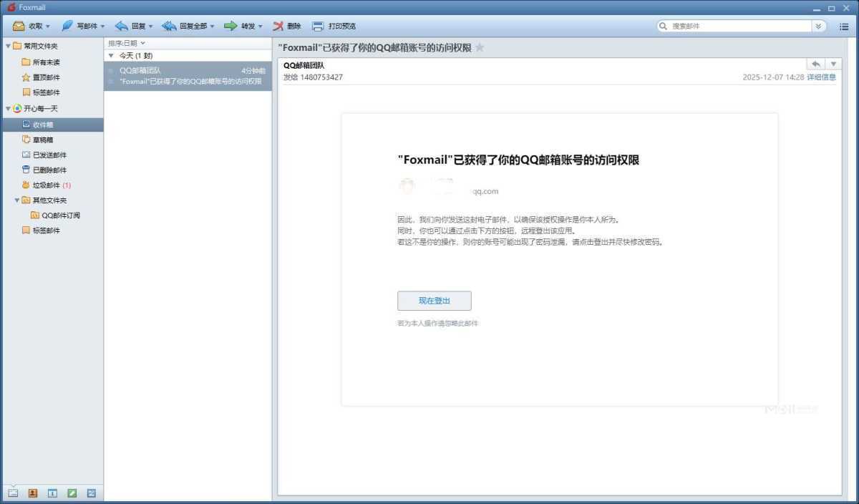Toggle the reply direction arrow in mail header
The height and width of the screenshot is (504, 859).
point(815,64)
